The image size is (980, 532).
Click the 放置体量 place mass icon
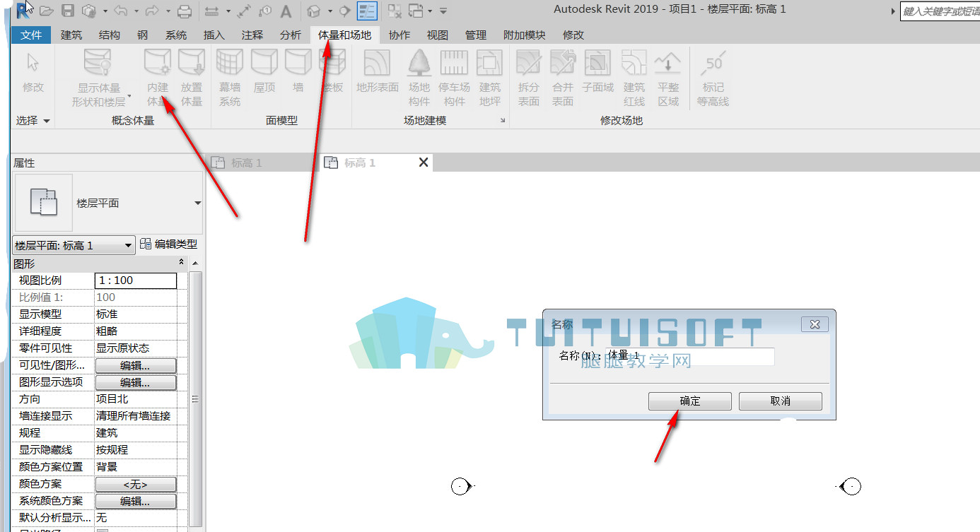pos(192,78)
